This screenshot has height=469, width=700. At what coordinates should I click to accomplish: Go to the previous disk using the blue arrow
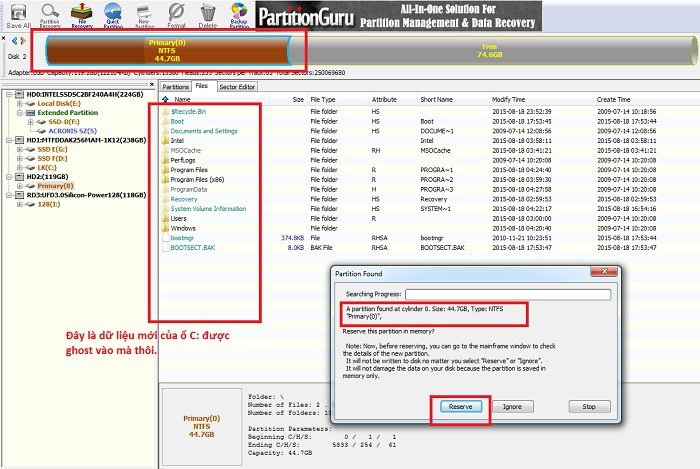[15, 41]
